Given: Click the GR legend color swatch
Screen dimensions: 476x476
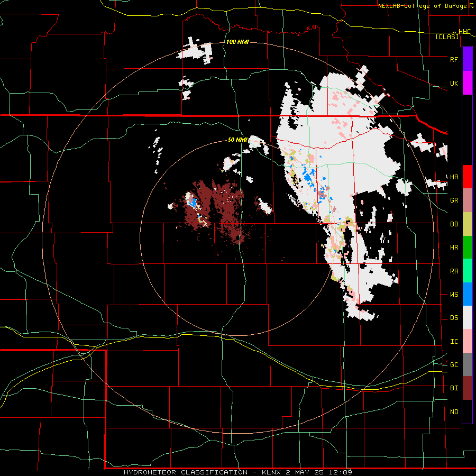Looking at the screenshot, I should (x=467, y=200).
